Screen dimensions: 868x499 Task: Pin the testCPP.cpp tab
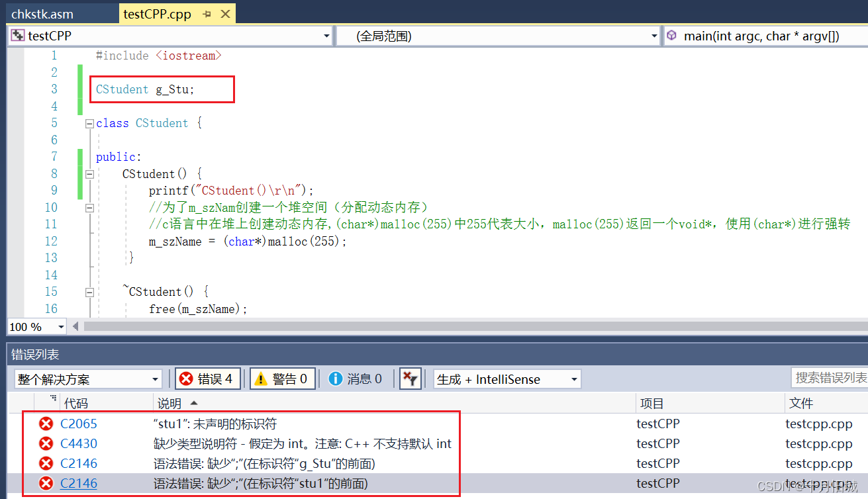tap(207, 14)
